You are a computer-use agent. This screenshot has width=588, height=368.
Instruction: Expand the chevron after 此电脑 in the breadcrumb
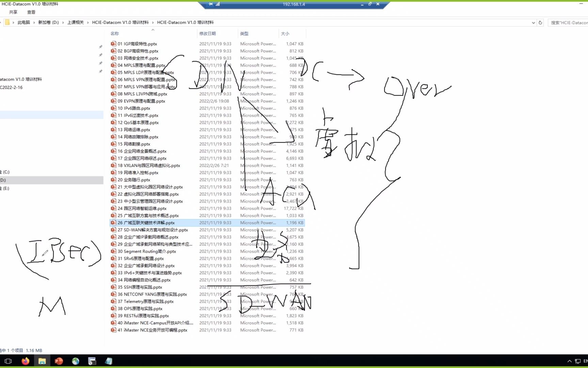coord(34,22)
